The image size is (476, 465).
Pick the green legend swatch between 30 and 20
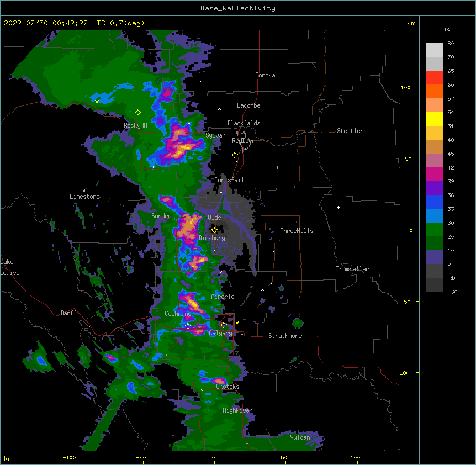pos(434,230)
